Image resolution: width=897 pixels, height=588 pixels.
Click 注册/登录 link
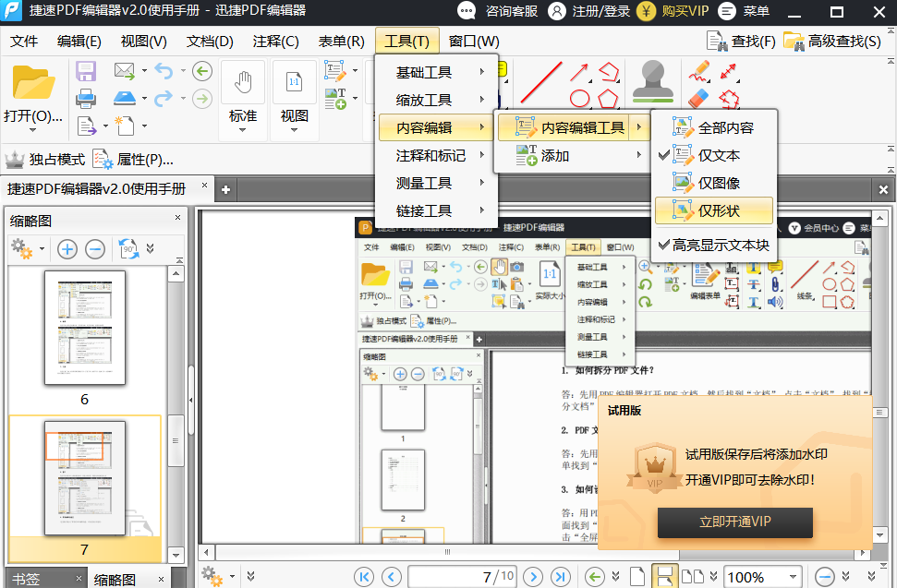(588, 11)
